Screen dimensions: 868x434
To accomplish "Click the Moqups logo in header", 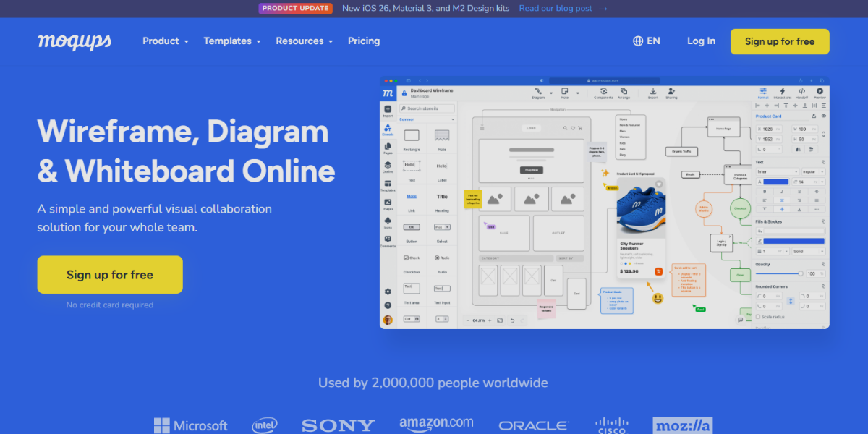I will [75, 41].
